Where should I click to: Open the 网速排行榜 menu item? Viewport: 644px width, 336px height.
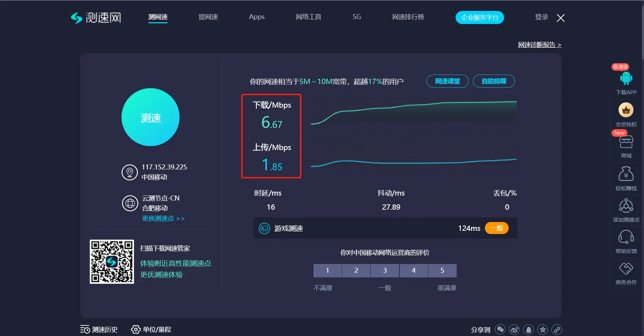(408, 17)
